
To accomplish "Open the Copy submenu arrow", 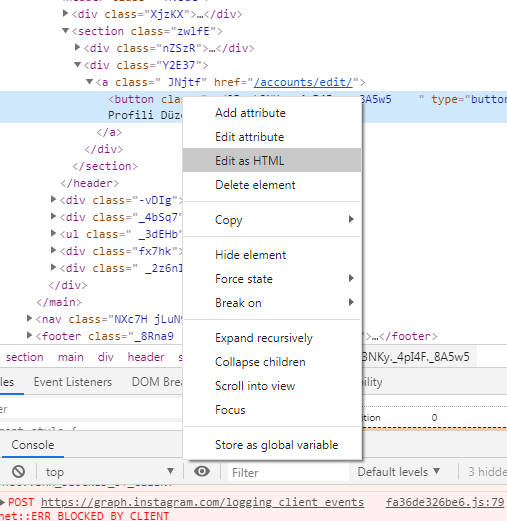I will pyautogui.click(x=351, y=219).
